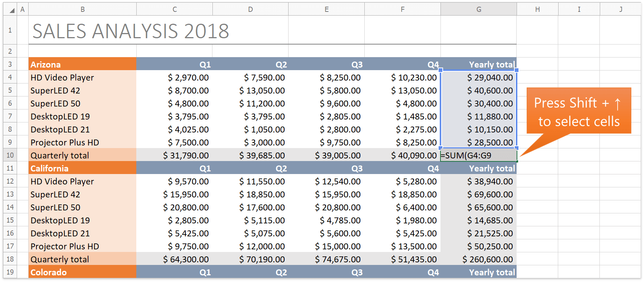Screen dimensions: 644x282
Task: Click the $ 69,600.00 yearly total cell
Action: point(478,194)
